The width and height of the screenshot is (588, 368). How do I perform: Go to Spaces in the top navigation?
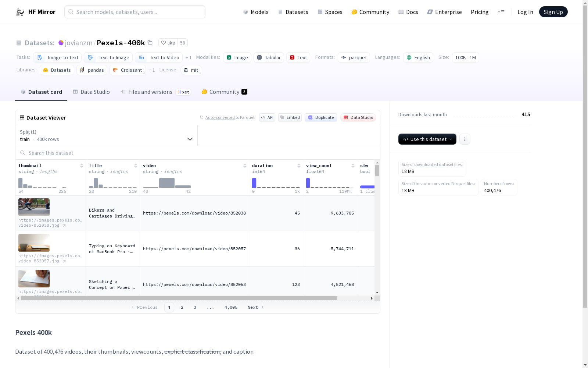pyautogui.click(x=330, y=12)
